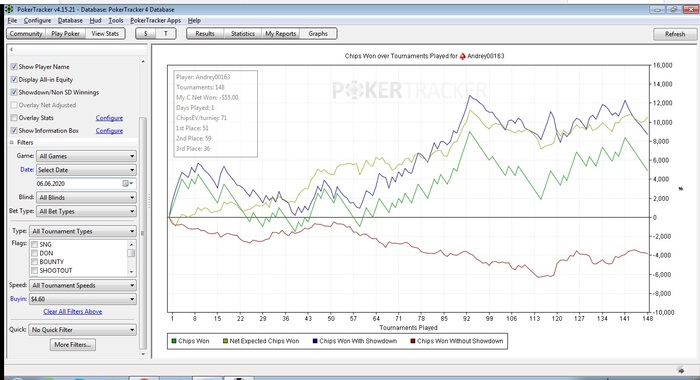Uncheck Showdown/Non SD Winnings
Screen dimensions: 700x380
14,92
